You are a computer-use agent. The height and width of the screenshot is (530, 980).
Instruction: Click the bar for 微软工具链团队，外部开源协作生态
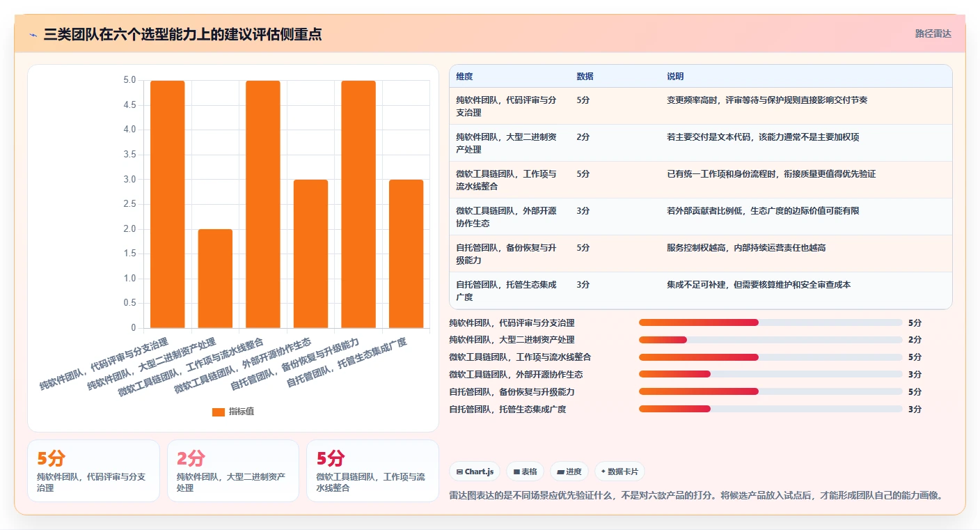click(310, 254)
